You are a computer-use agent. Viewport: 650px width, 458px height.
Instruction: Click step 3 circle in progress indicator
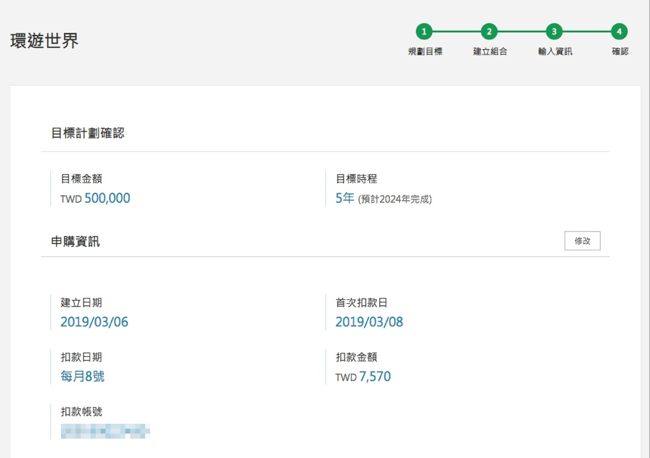point(555,32)
